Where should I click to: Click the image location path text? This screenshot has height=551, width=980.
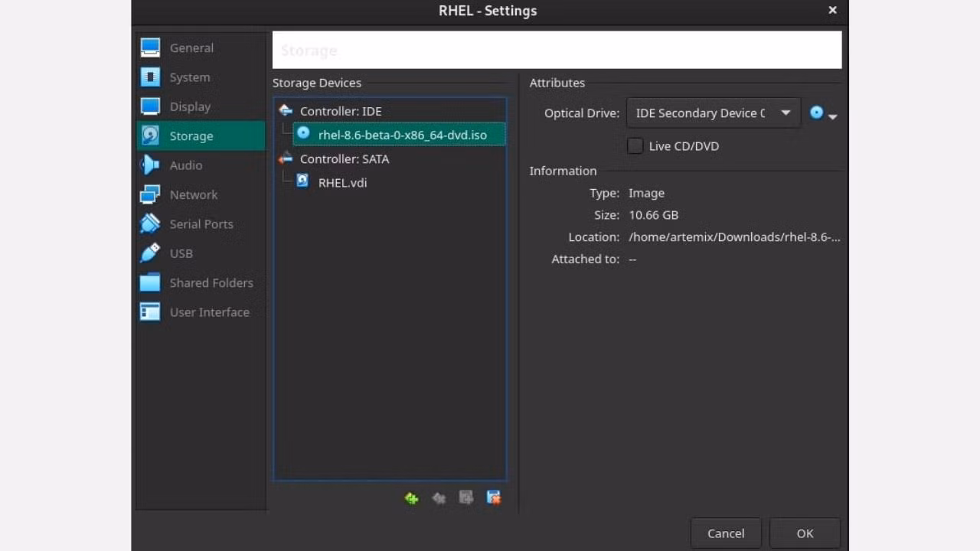tap(734, 237)
